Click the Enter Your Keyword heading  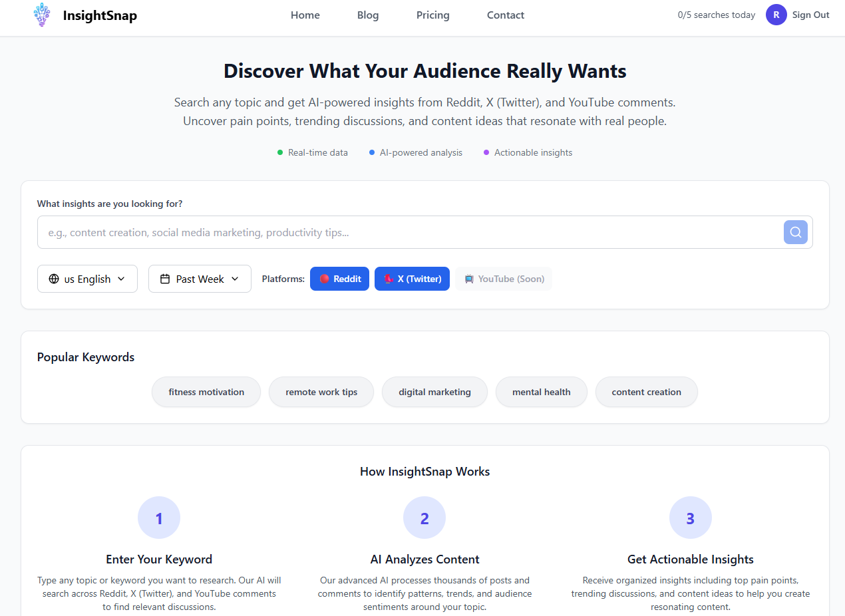click(x=159, y=559)
